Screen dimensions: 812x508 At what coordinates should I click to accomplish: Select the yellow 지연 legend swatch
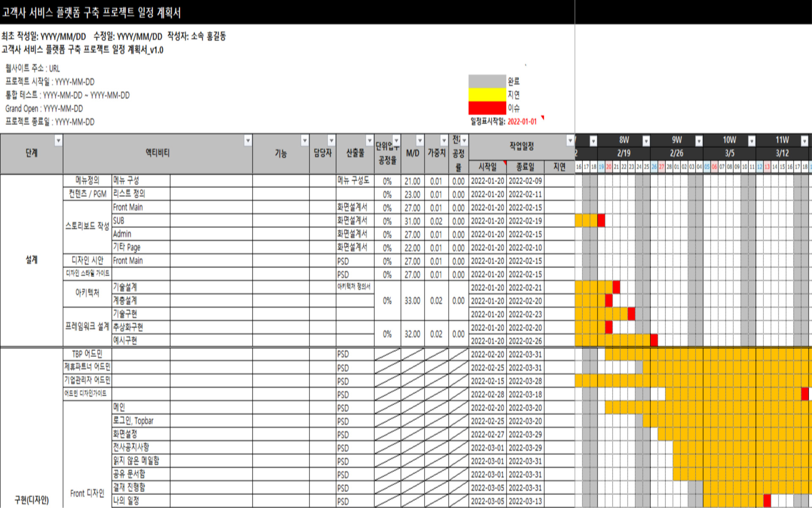487,95
